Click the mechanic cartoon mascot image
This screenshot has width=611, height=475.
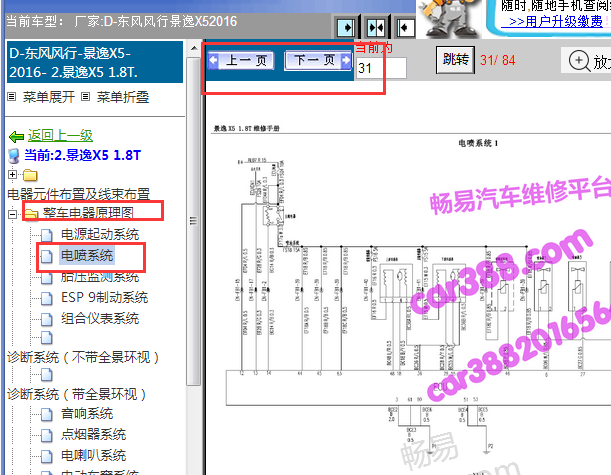click(x=451, y=19)
